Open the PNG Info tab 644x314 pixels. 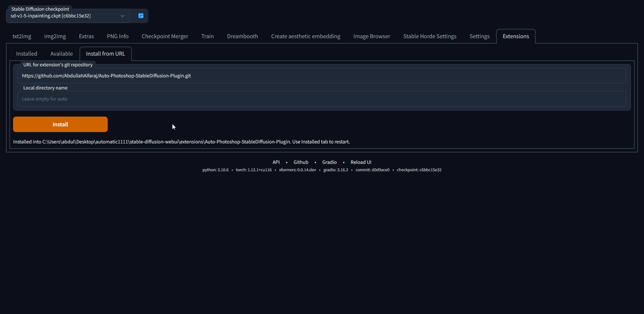click(117, 36)
